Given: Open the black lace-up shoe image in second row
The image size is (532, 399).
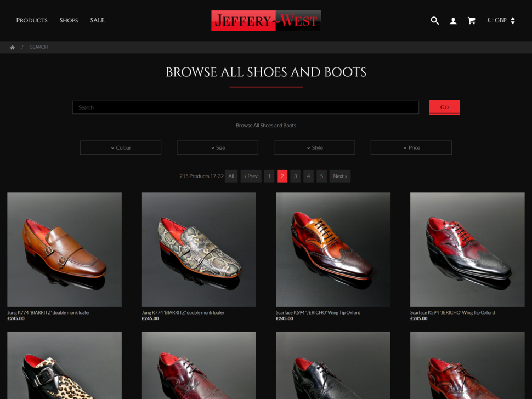Looking at the screenshot, I should coord(333,365).
